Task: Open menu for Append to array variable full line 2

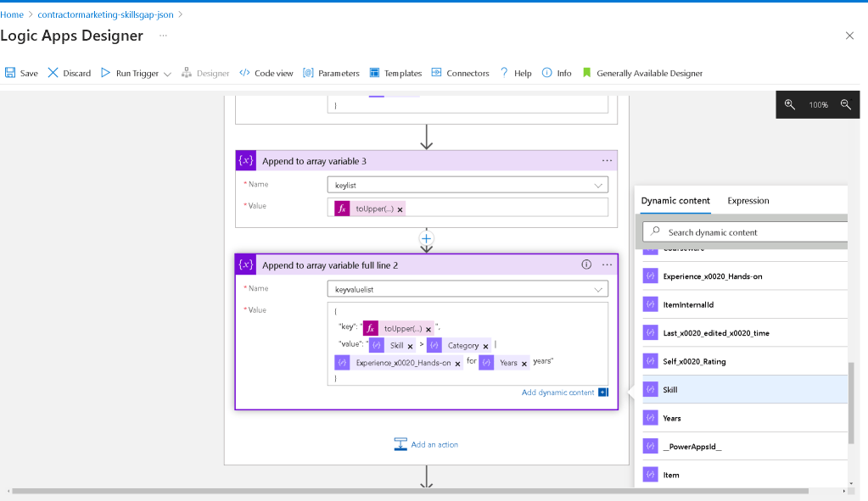Action: (x=607, y=264)
